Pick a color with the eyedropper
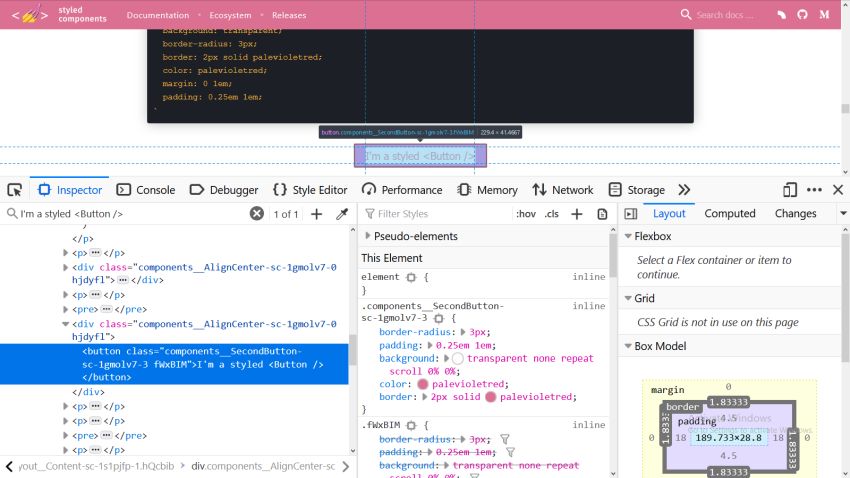This screenshot has height=478, width=850. pos(342,214)
